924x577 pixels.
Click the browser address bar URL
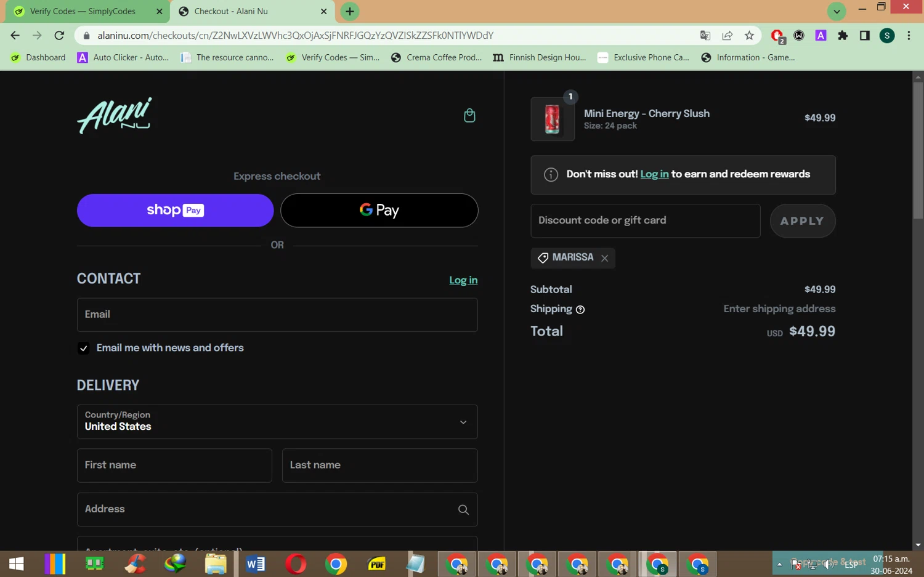coord(296,36)
